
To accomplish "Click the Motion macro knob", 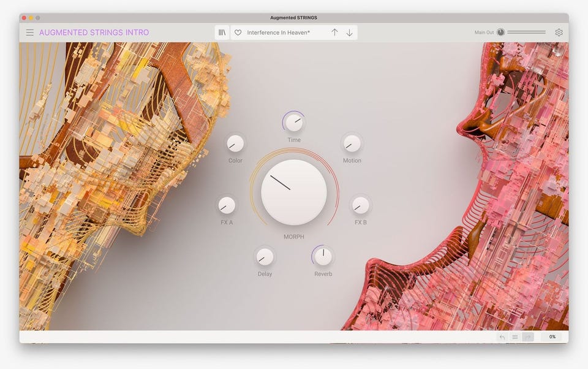I will pos(352,143).
